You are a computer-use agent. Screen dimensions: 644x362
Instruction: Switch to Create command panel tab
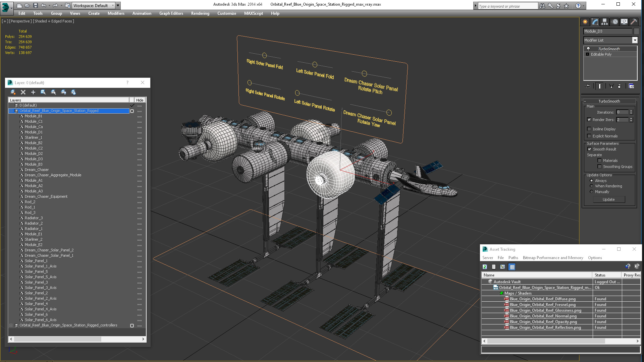(x=585, y=22)
